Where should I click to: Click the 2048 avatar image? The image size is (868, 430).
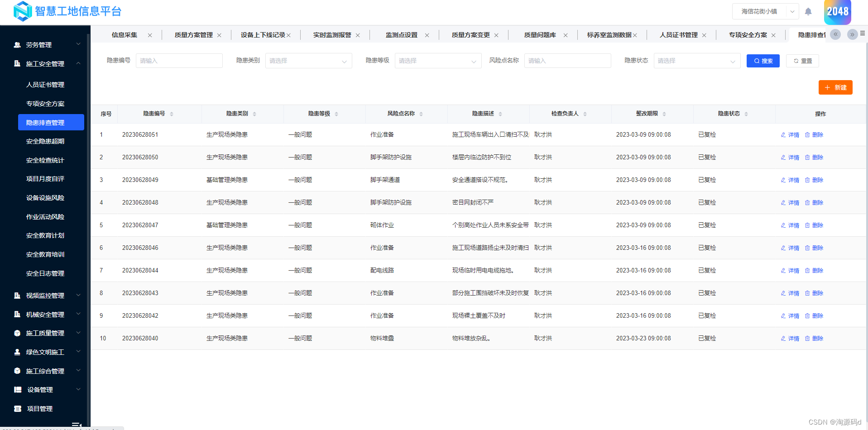coord(838,11)
